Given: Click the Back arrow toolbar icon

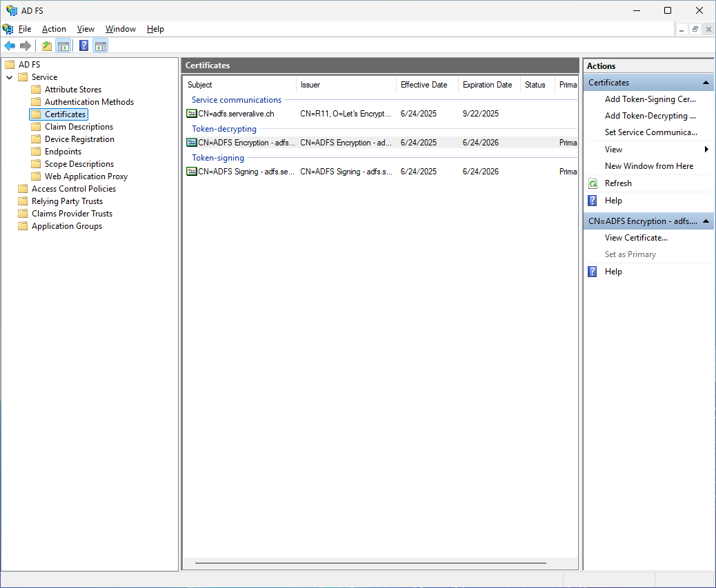Looking at the screenshot, I should [10, 45].
